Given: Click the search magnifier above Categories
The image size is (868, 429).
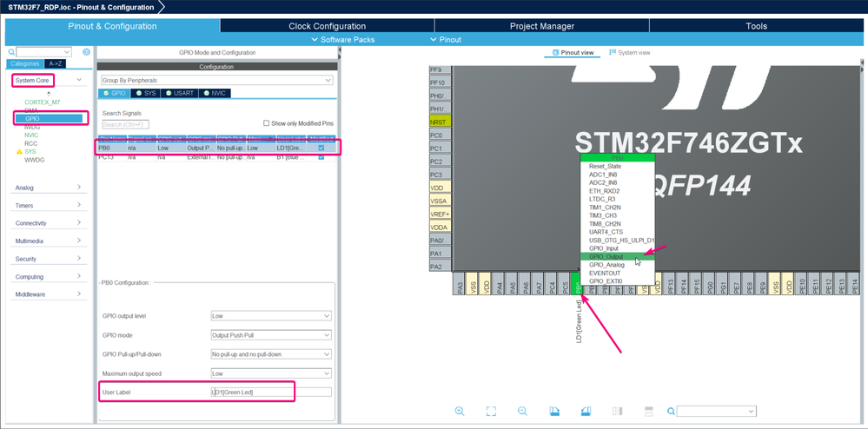Looking at the screenshot, I should pyautogui.click(x=11, y=52).
